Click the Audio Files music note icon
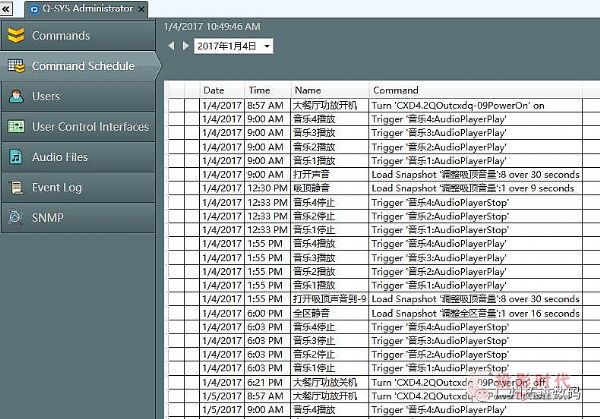 click(x=15, y=157)
